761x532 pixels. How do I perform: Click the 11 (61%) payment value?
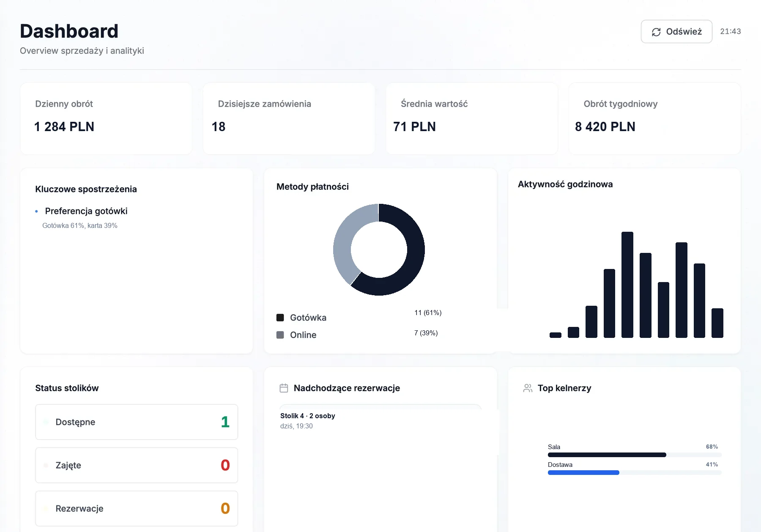tap(428, 313)
